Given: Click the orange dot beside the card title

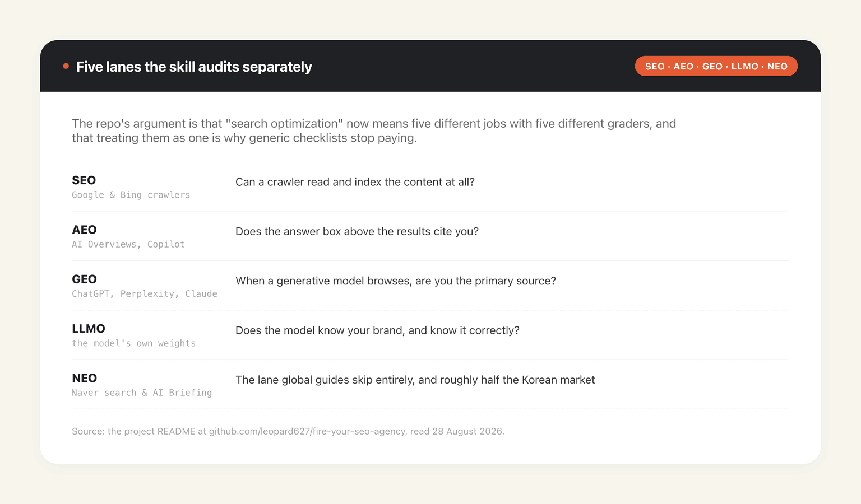Looking at the screenshot, I should 66,66.
